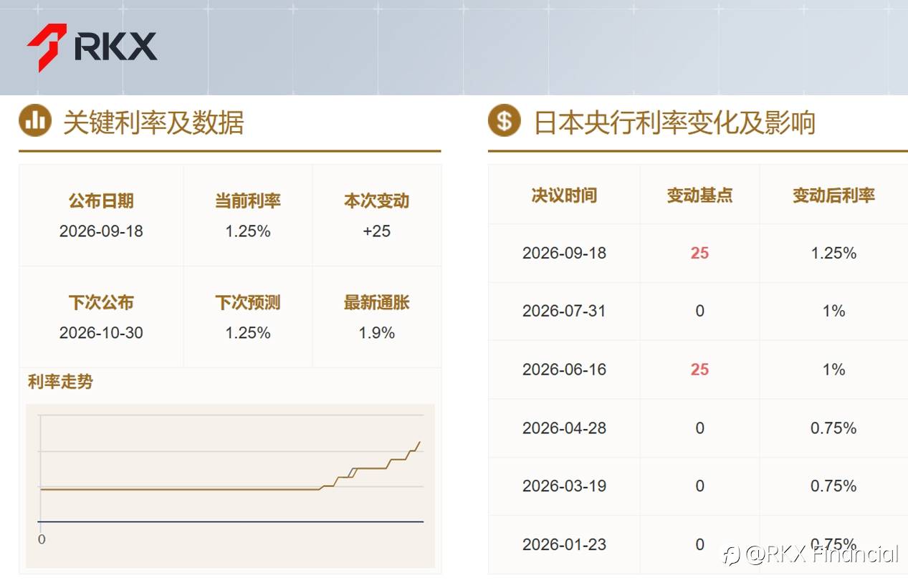Click the 下次公布 label
This screenshot has height=588, width=908.
[101, 303]
